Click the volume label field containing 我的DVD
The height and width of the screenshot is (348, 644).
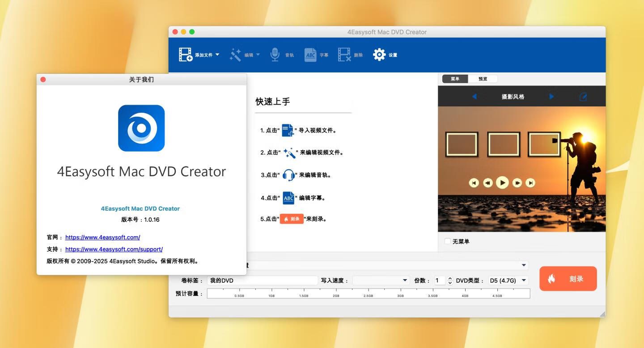tap(262, 280)
